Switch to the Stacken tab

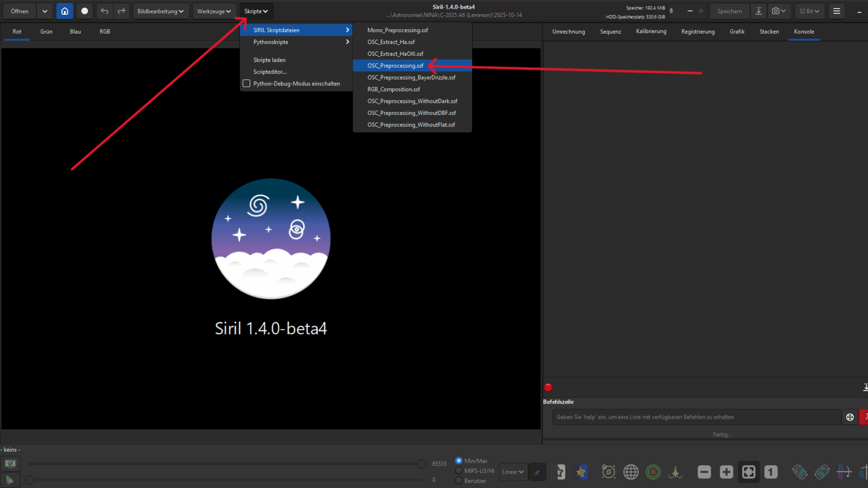[x=769, y=31]
